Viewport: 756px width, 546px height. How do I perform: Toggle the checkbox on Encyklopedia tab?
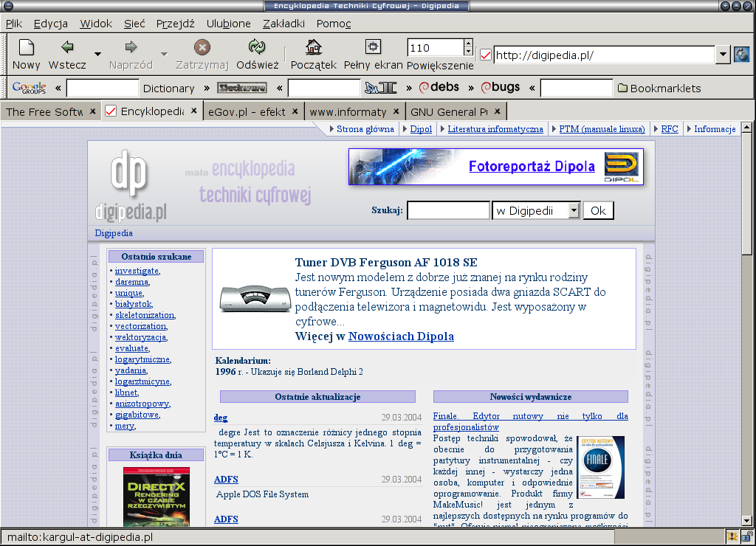(x=111, y=111)
